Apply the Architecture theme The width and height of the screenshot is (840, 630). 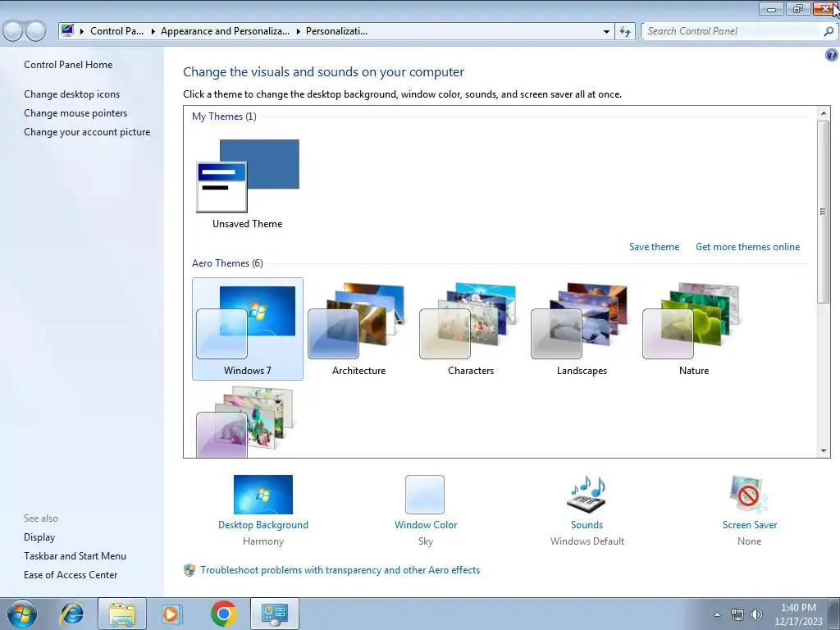tap(359, 329)
